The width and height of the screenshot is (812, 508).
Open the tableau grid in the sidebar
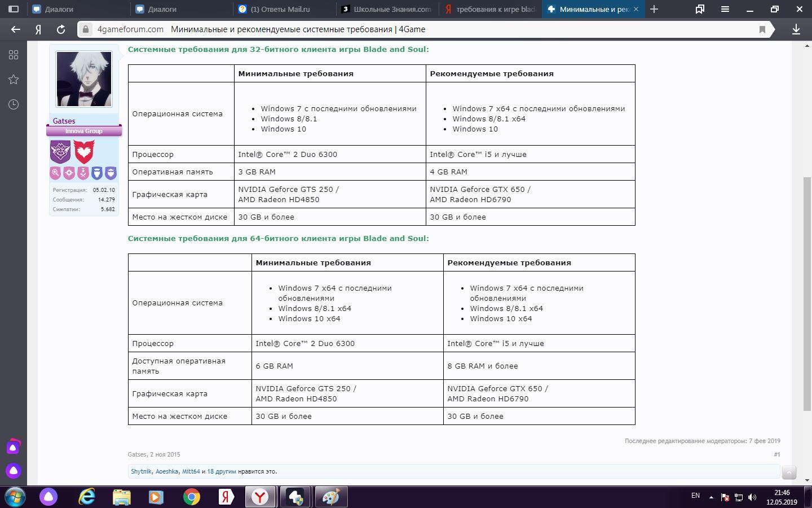click(14, 55)
